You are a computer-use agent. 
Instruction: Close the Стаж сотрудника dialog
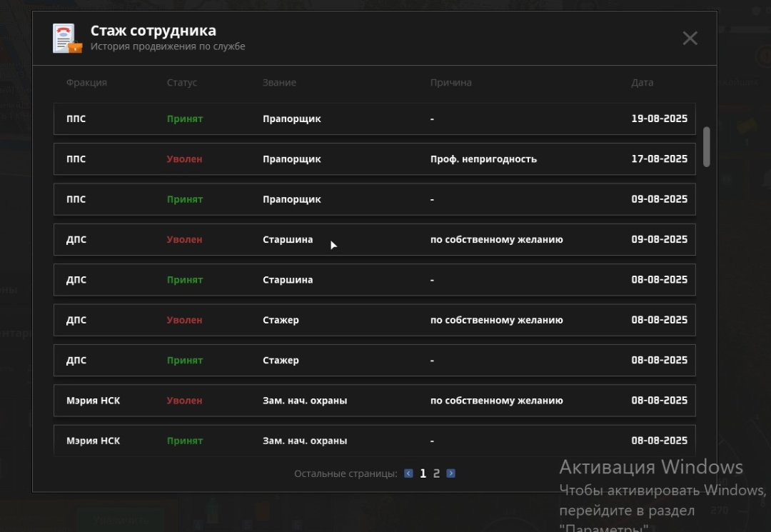(x=690, y=38)
